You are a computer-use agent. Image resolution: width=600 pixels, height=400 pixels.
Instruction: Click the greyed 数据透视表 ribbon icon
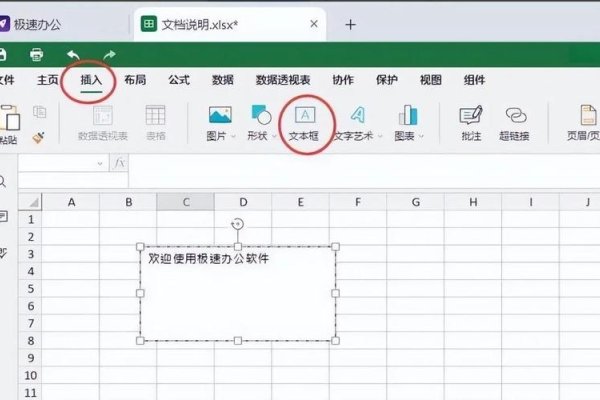coord(103,115)
